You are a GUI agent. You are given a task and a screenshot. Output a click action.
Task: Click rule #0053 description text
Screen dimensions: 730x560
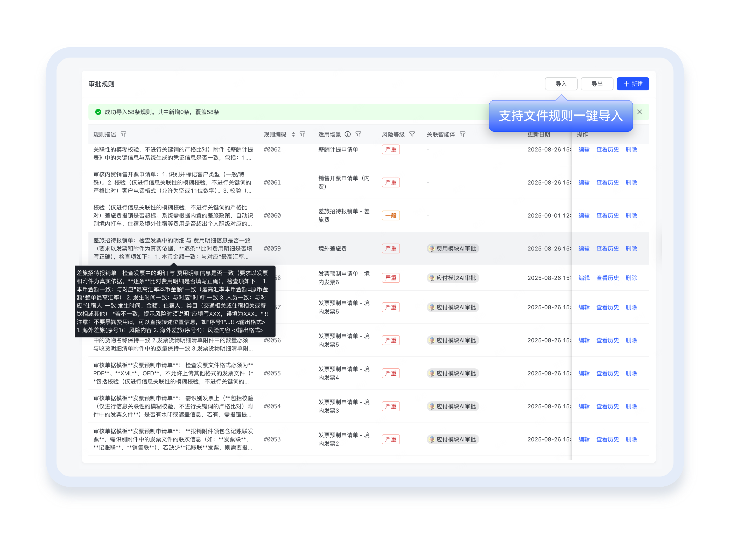[173, 439]
